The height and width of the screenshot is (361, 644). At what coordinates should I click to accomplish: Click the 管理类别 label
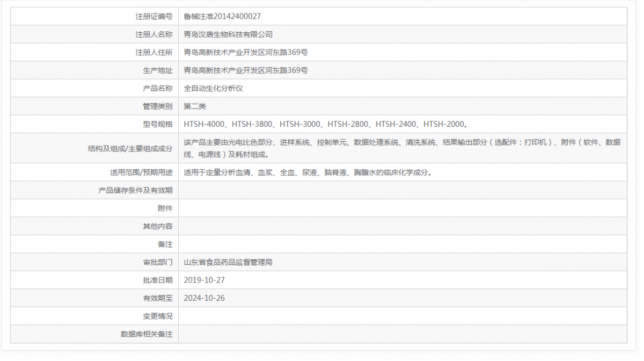[158, 106]
